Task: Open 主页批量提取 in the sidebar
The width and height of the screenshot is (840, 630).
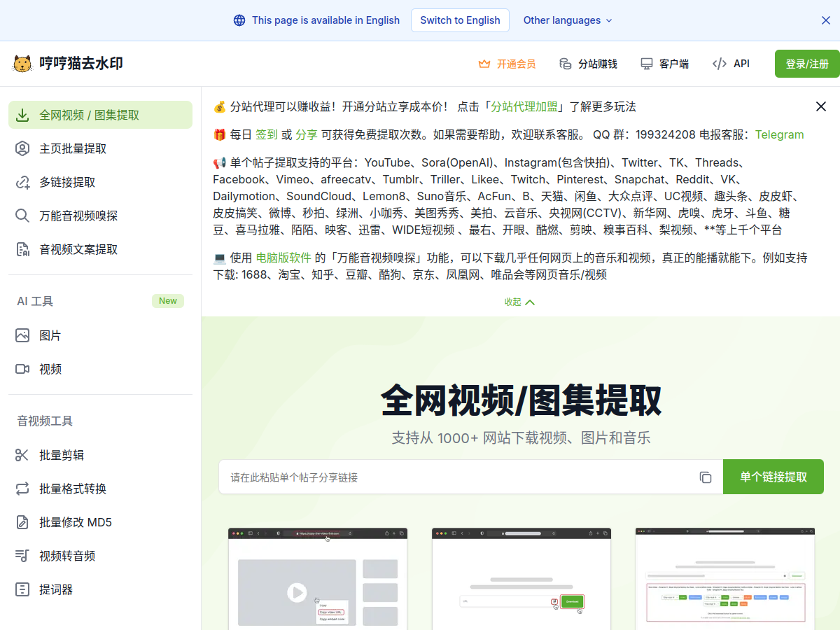Action: [100, 148]
